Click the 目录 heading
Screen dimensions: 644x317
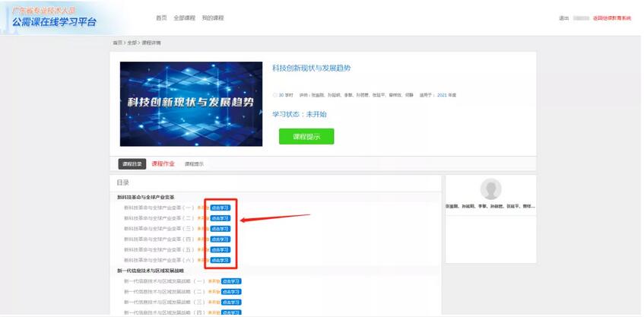click(x=123, y=182)
